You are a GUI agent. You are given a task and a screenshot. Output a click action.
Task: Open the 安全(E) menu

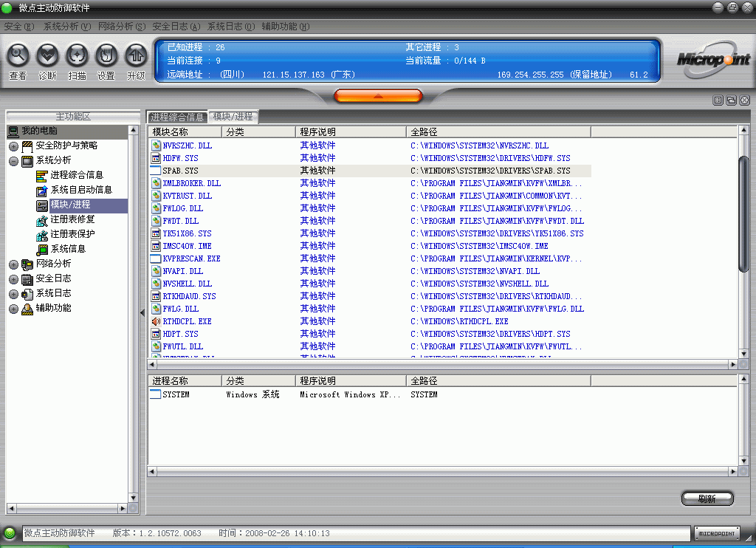[x=19, y=27]
